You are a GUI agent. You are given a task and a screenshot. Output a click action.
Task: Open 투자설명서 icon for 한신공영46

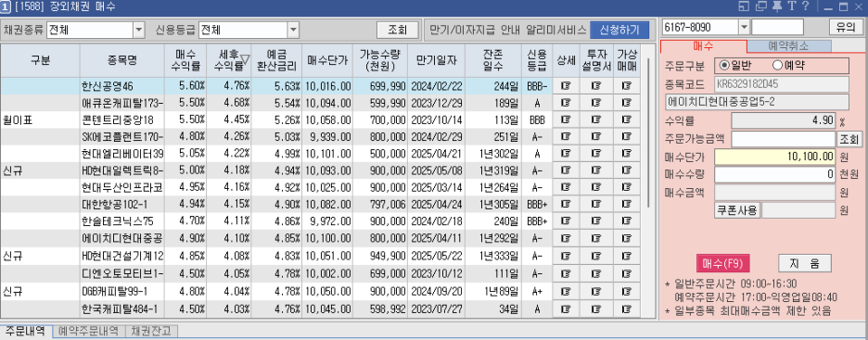coord(596,85)
